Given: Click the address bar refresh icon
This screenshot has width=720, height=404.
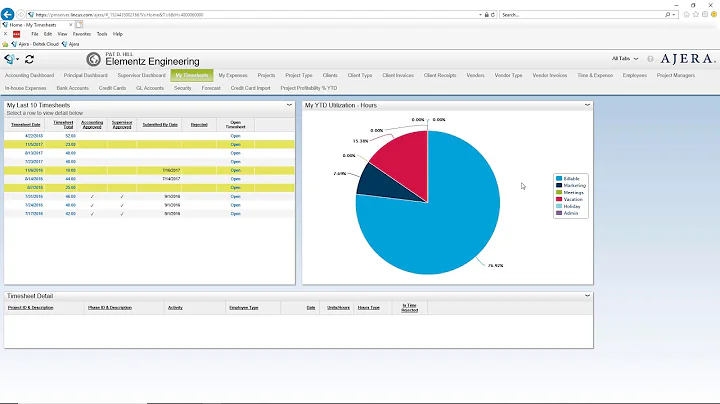Looking at the screenshot, I should [x=493, y=15].
